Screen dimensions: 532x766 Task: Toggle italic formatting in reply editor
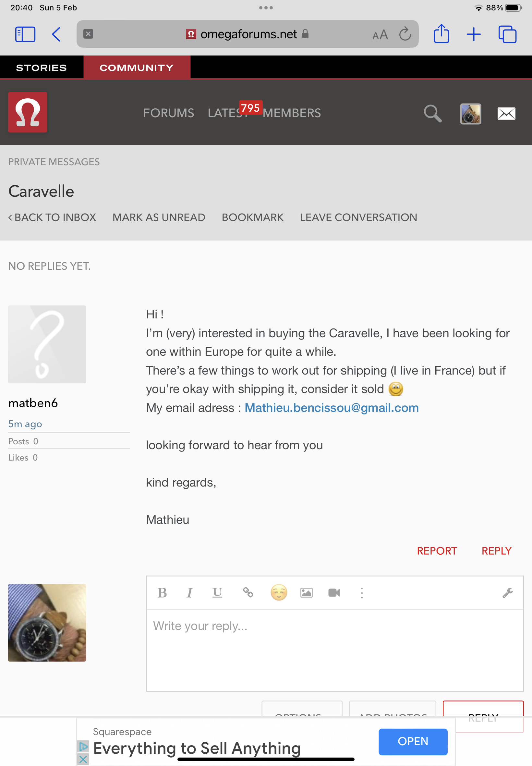(189, 593)
